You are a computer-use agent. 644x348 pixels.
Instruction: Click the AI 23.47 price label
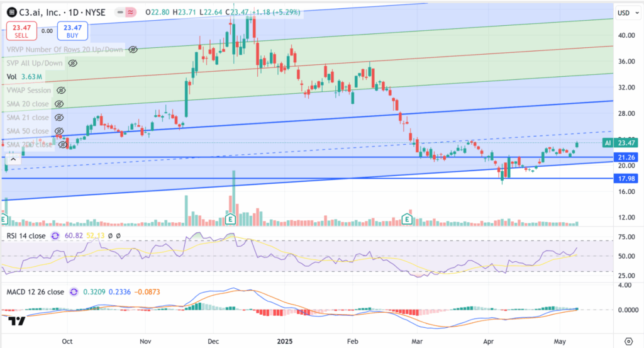620,143
